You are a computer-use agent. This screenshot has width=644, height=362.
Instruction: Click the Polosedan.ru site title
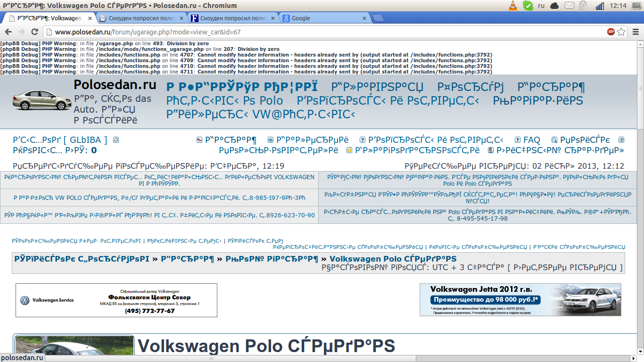click(115, 85)
